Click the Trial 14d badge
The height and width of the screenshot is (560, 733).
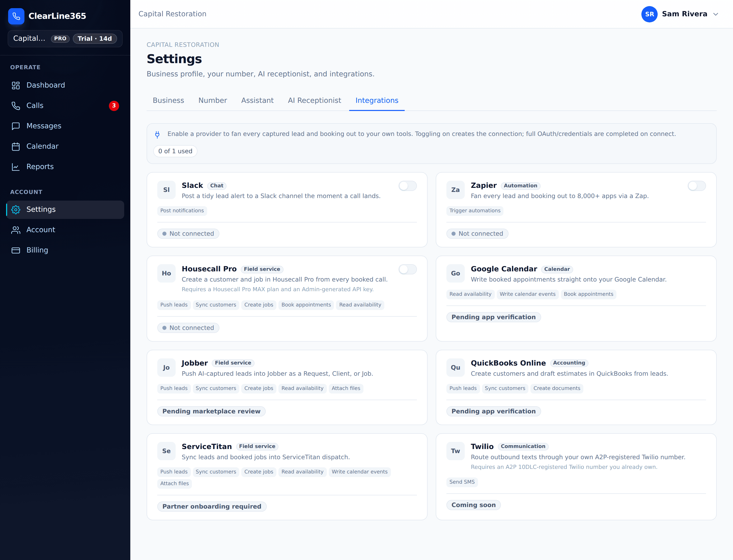pos(95,39)
